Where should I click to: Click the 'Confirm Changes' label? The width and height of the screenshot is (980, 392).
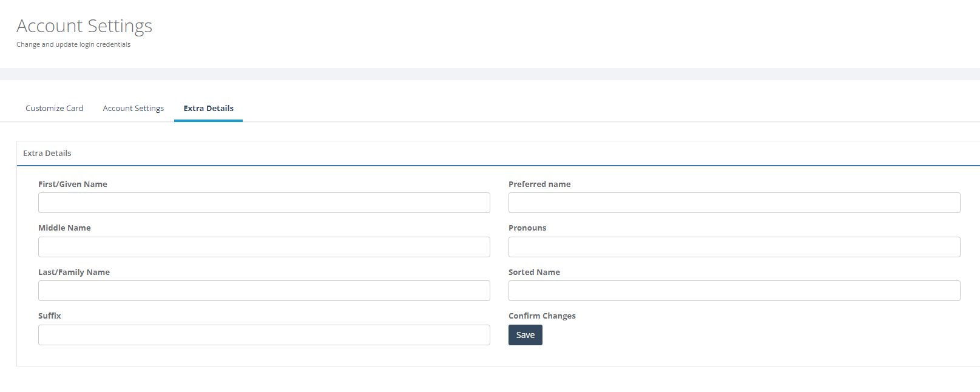542,316
